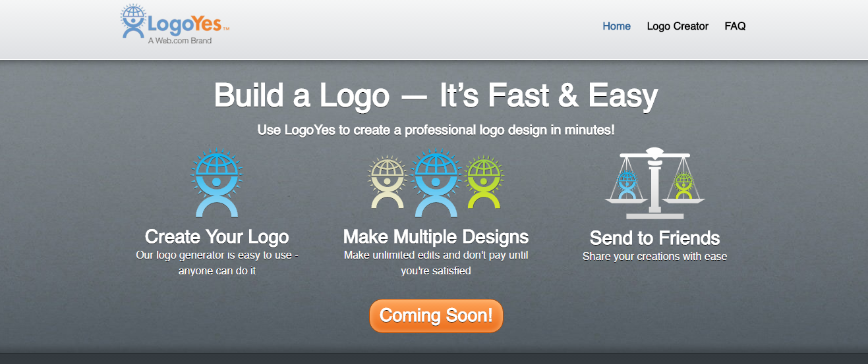The width and height of the screenshot is (868, 364).
Task: Open the Home menu item
Action: click(x=616, y=26)
